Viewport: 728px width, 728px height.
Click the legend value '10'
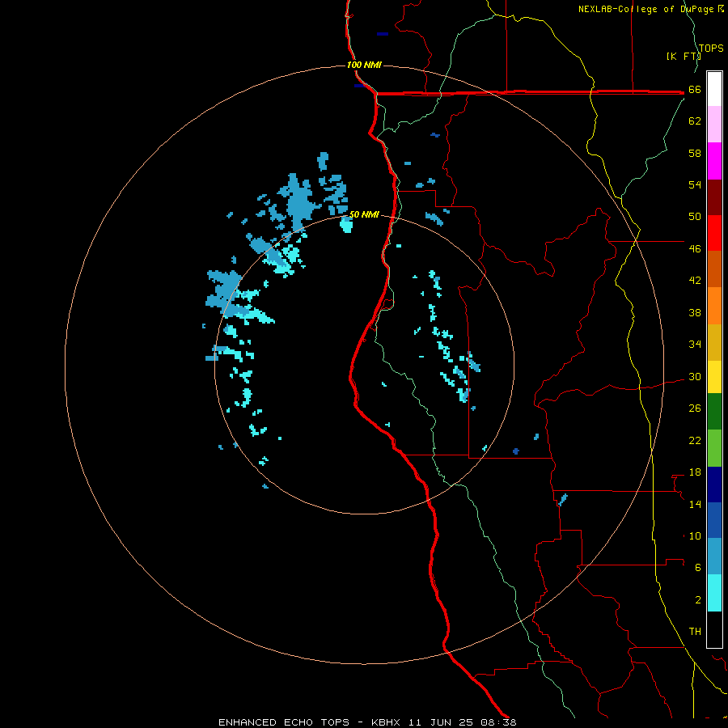tap(695, 535)
